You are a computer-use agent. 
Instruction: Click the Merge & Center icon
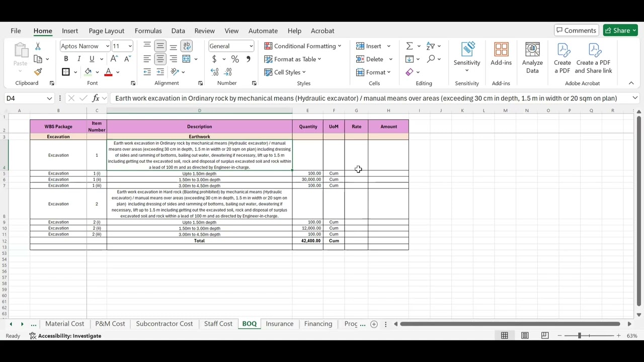coord(186,59)
